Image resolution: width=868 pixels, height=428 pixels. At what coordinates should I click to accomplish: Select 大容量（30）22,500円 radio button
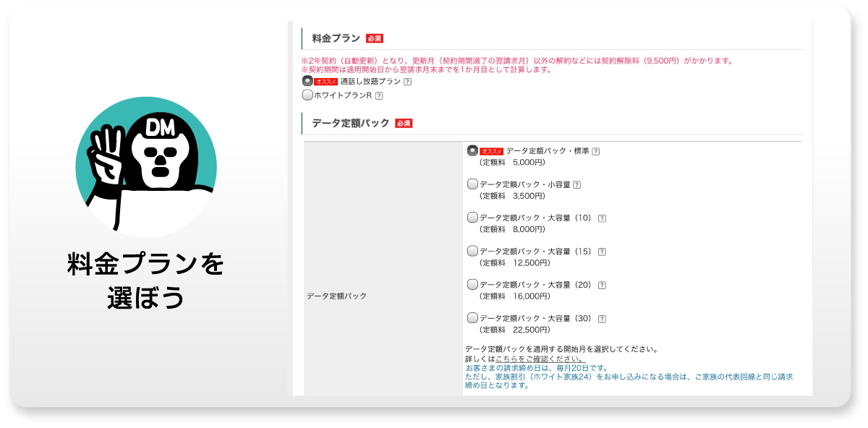pyautogui.click(x=472, y=317)
